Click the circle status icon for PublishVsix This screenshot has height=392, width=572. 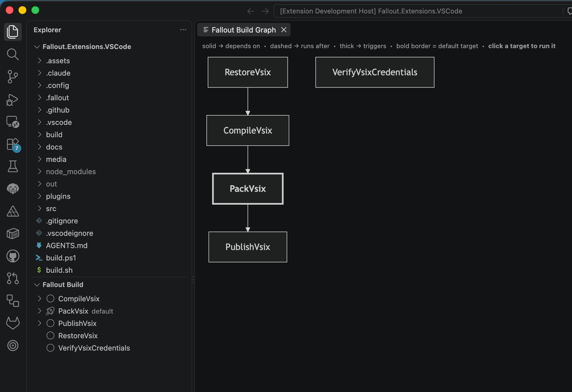click(50, 323)
